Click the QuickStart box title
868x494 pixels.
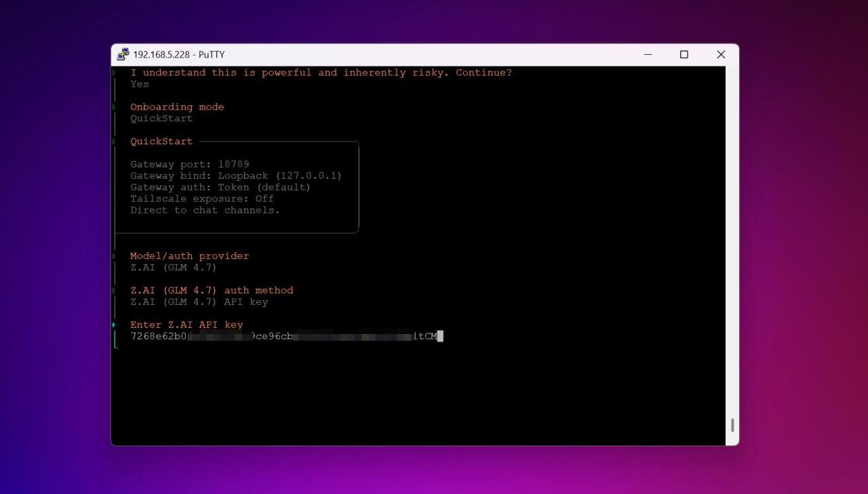(161, 142)
